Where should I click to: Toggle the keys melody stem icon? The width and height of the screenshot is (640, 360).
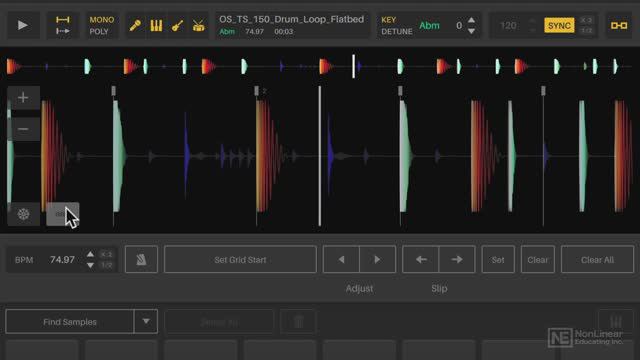[156, 26]
